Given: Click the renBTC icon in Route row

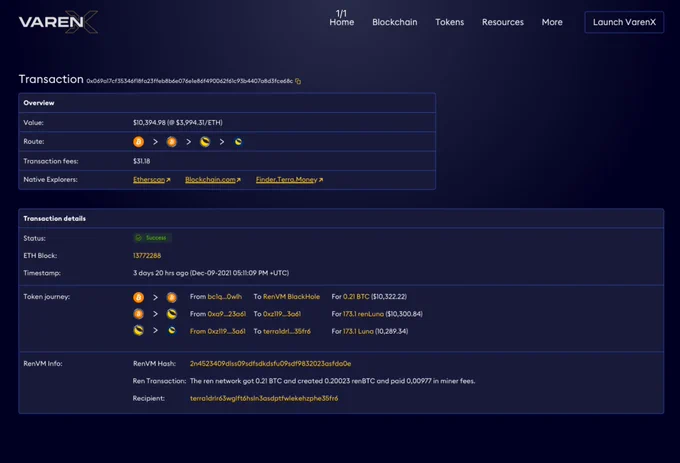Looking at the screenshot, I should coord(172,142).
